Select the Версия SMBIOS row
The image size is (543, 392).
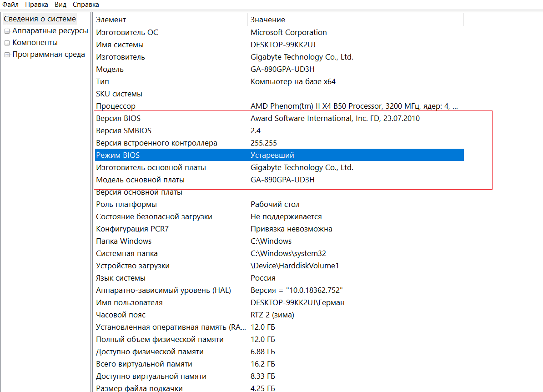279,131
